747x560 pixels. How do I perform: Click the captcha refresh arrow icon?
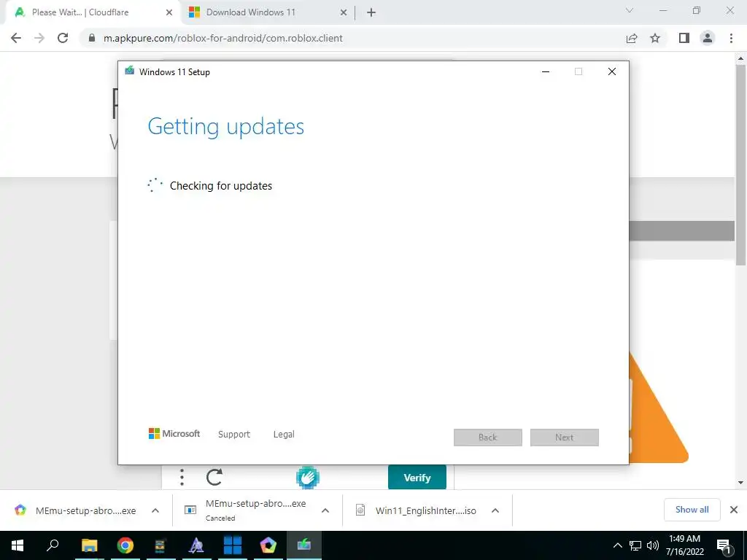click(x=214, y=477)
